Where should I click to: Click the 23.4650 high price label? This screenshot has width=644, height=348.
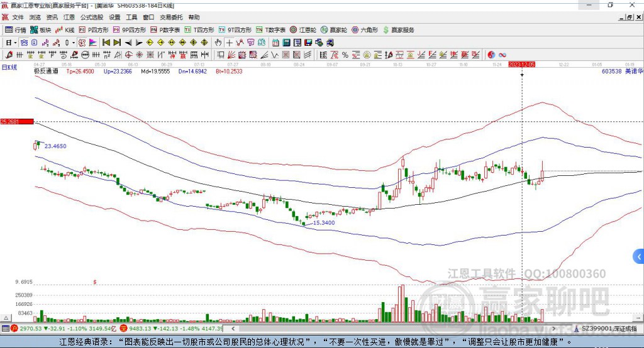click(55, 146)
